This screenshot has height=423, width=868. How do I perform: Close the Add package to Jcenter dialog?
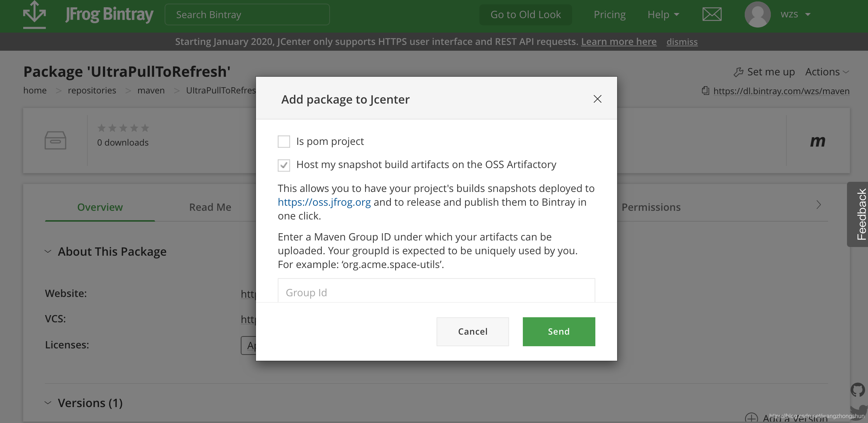click(598, 99)
